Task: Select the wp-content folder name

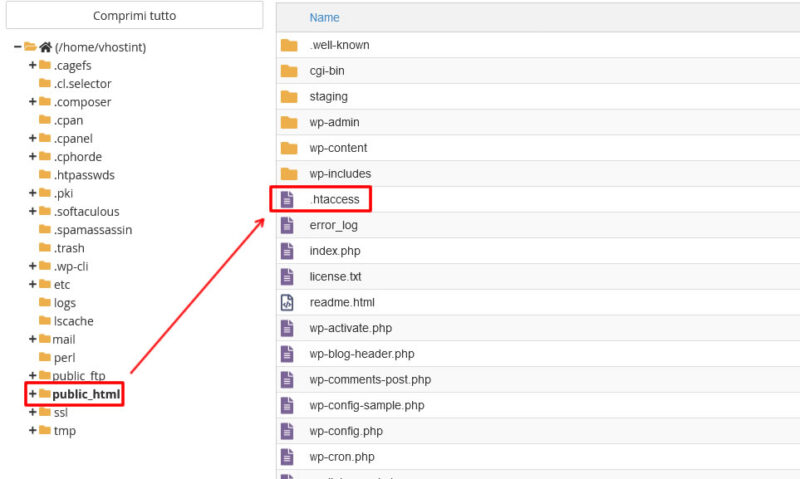Action: point(338,148)
